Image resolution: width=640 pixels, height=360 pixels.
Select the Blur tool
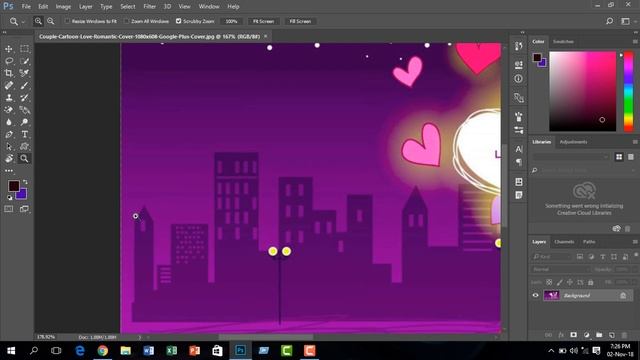coord(9,122)
